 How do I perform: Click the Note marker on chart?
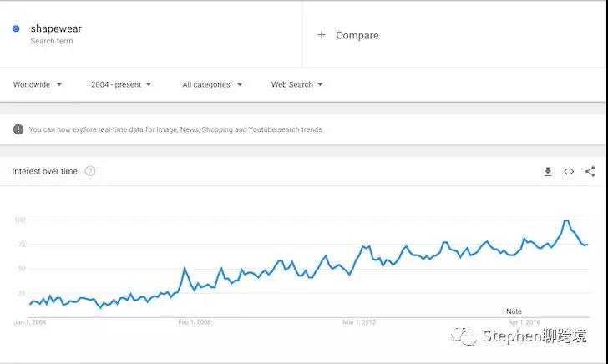pyautogui.click(x=514, y=311)
